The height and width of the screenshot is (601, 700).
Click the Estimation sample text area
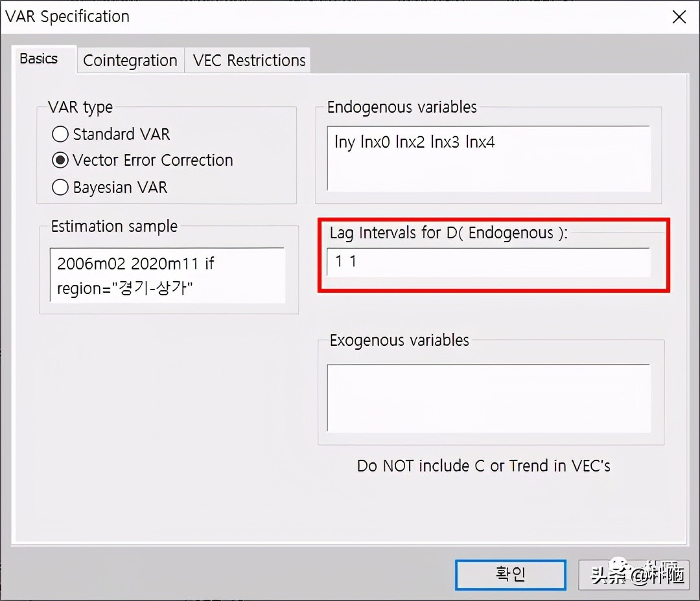(x=167, y=275)
